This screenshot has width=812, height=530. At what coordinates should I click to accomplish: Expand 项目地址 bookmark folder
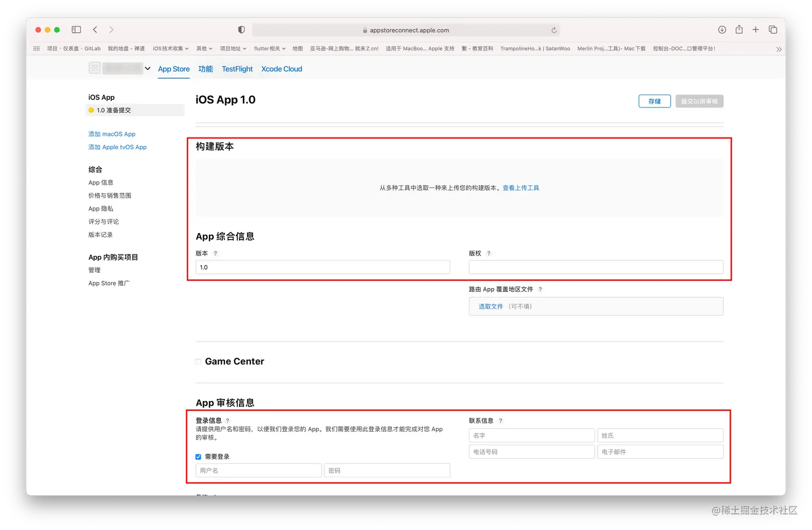point(233,48)
